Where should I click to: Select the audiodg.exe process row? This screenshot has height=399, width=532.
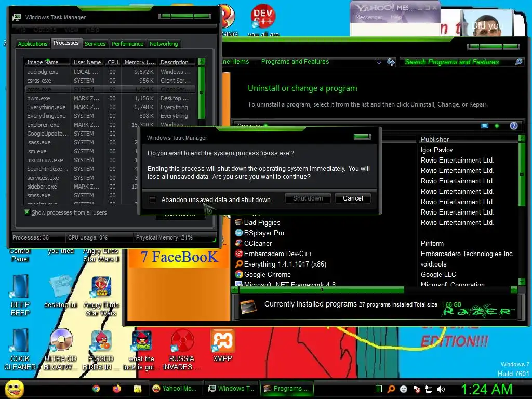click(x=110, y=72)
